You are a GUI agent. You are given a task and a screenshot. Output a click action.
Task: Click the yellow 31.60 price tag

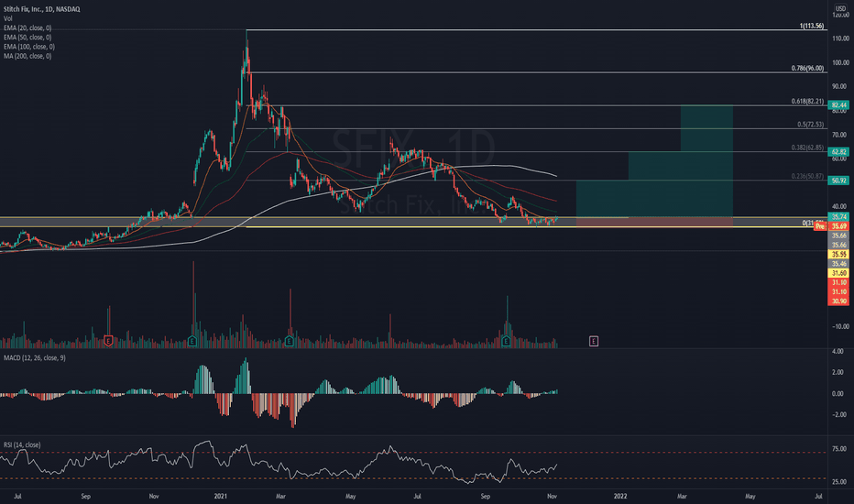(x=838, y=273)
